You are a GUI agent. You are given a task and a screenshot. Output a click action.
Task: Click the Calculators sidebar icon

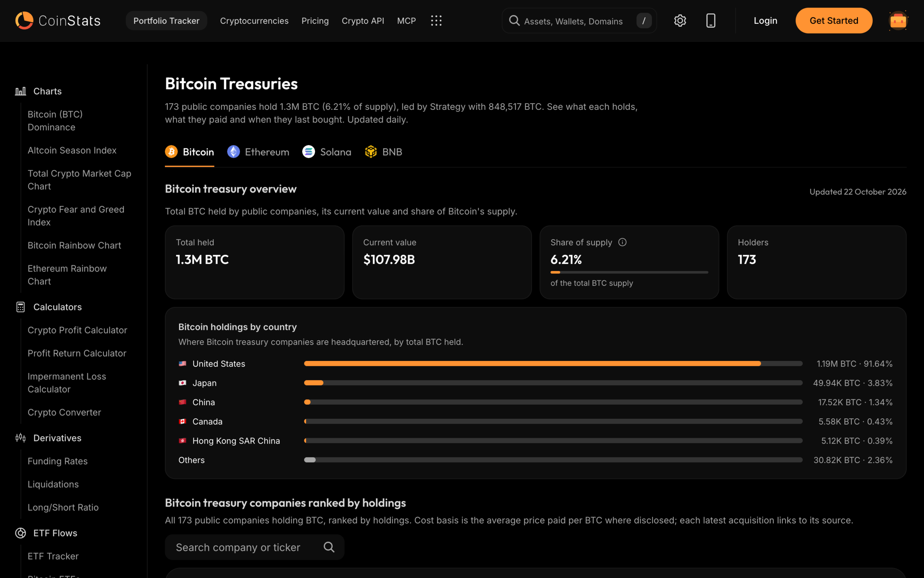point(21,307)
